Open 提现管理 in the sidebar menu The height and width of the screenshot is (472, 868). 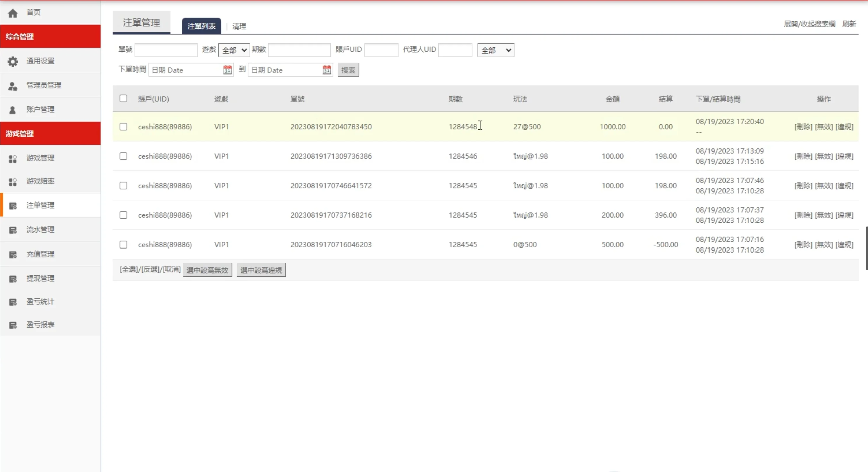click(x=41, y=278)
